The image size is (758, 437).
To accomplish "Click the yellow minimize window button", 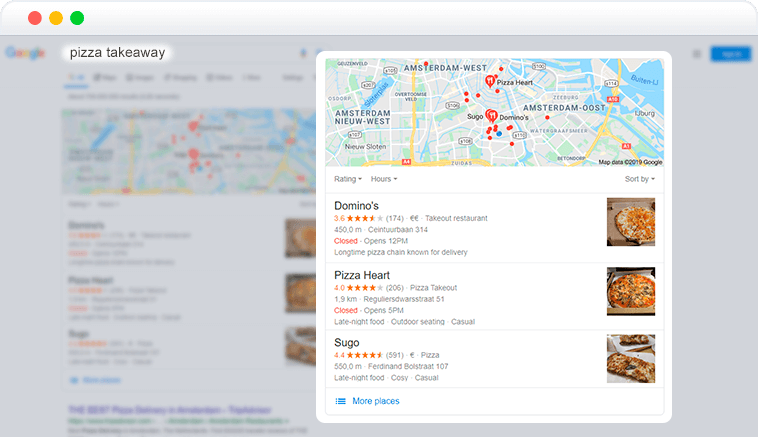I will 56,18.
